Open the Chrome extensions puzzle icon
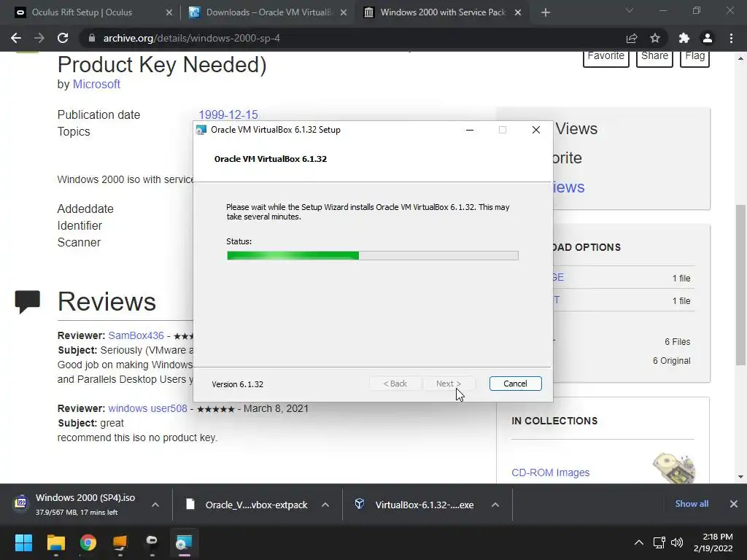747x560 pixels. 684,38
